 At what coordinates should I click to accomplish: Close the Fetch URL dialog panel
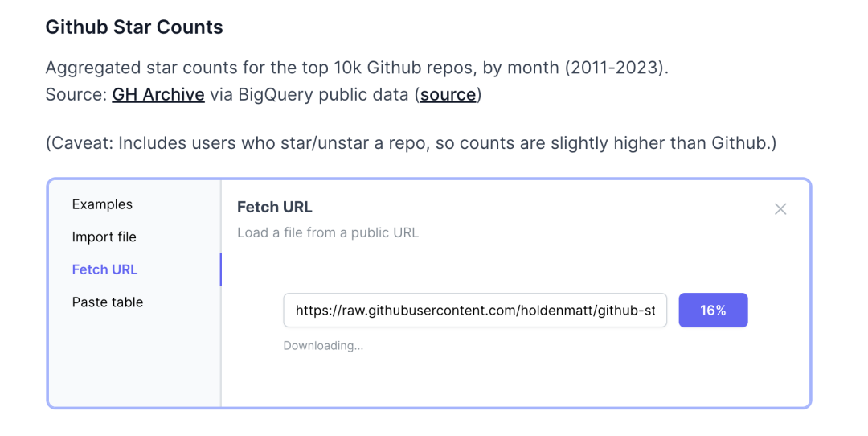780,209
